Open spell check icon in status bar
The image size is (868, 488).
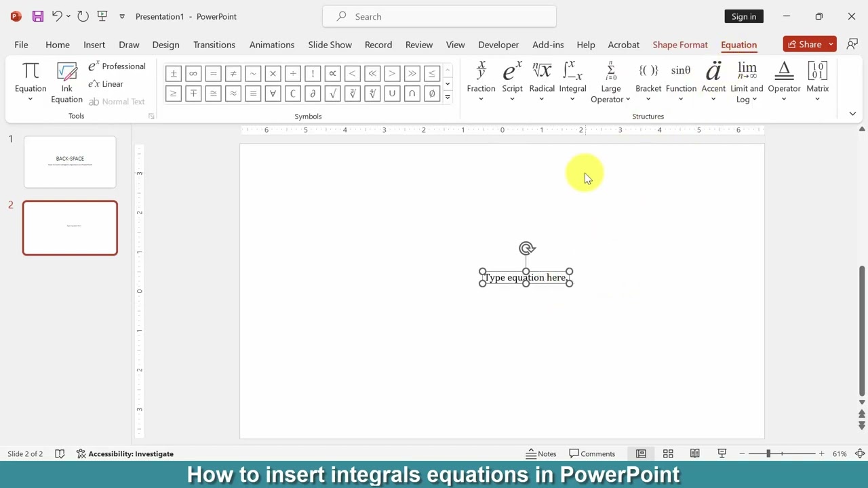(x=60, y=453)
